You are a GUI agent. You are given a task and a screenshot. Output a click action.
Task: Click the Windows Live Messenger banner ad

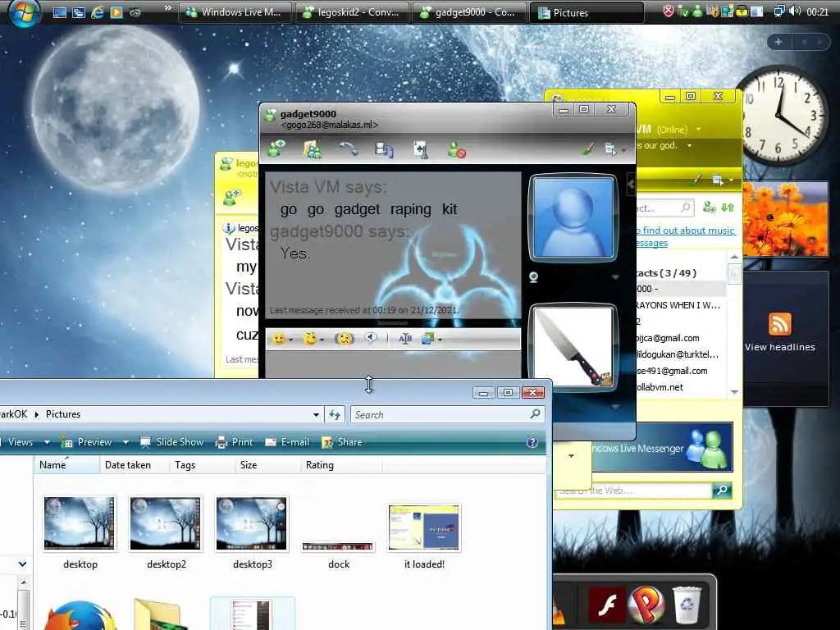coord(663,447)
